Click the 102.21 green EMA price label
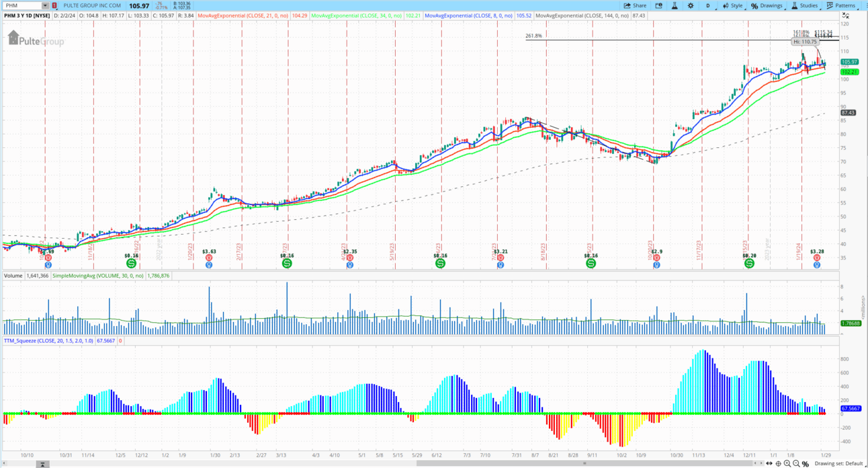Screen dimensions: 868x468 point(849,72)
